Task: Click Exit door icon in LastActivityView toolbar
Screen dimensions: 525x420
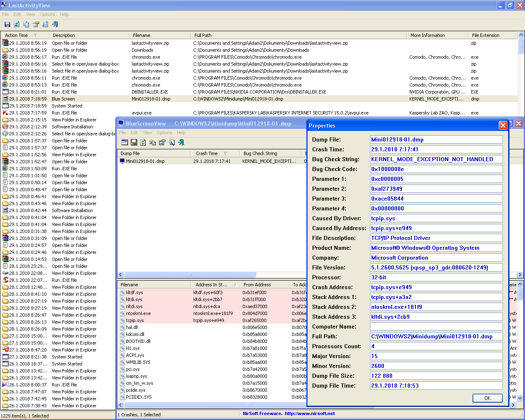Action: [x=55, y=25]
